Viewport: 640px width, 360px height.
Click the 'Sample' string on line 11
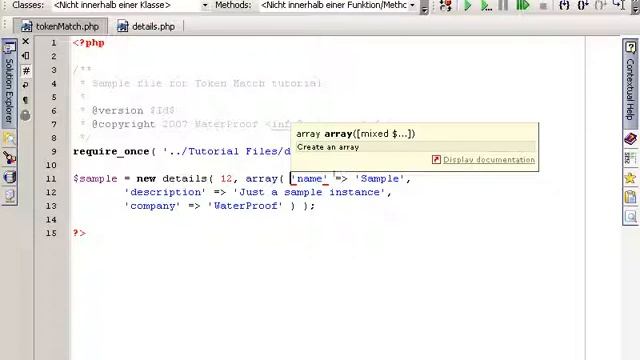[380, 178]
